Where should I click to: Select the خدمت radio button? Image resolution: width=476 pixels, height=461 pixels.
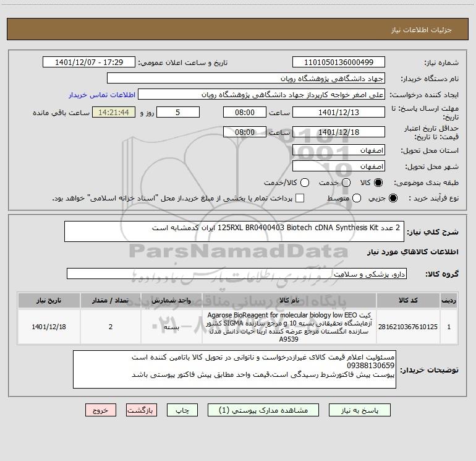[x=346, y=183]
